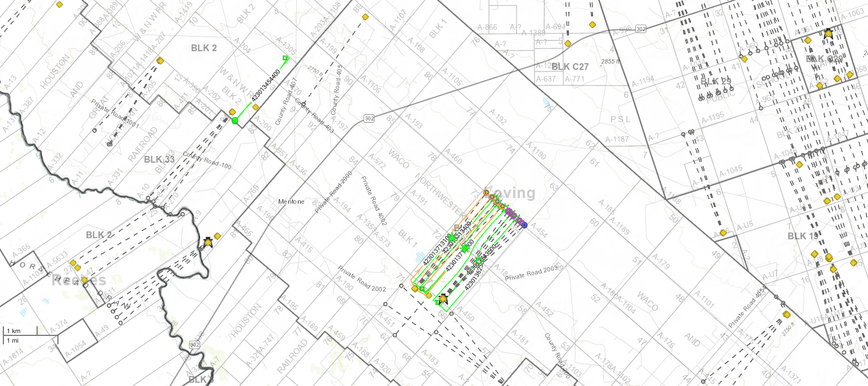
Task: Click the A-637 abstract label
Action: click(545, 79)
